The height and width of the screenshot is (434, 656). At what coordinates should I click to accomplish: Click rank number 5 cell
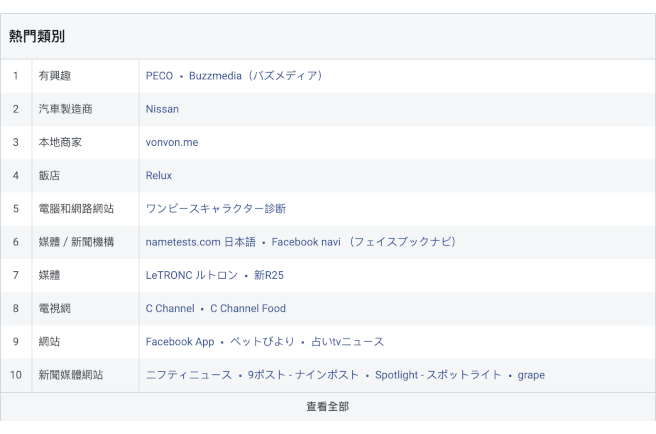tap(16, 208)
